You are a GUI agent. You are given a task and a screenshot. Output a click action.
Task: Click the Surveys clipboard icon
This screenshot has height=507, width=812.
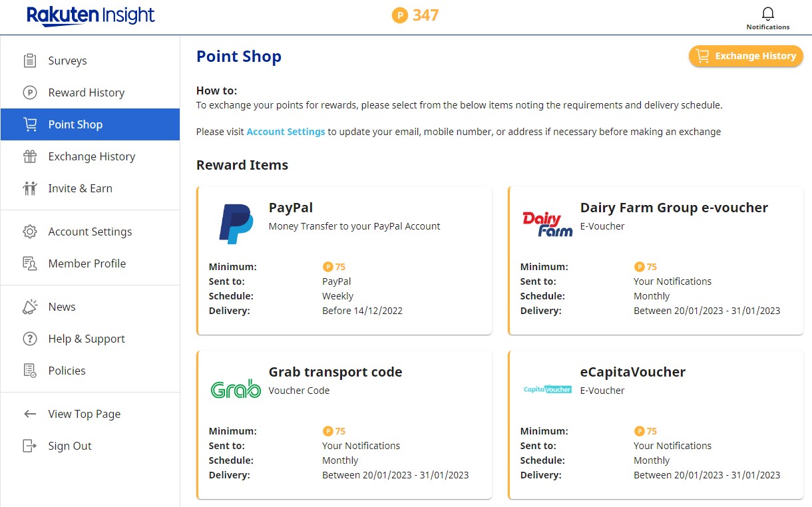click(30, 61)
